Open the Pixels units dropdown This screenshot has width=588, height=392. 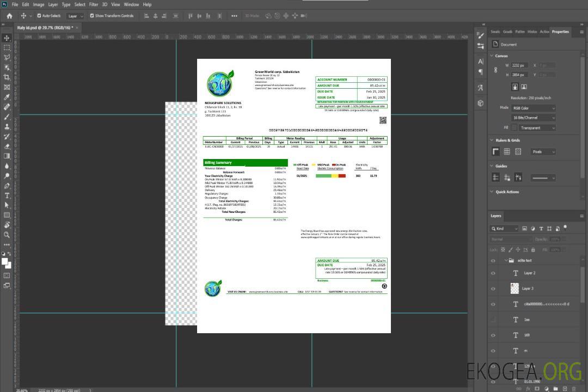(543, 151)
